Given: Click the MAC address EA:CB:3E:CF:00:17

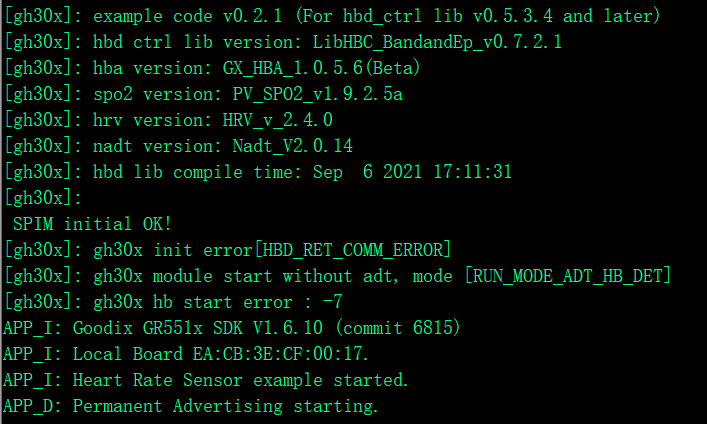Looking at the screenshot, I should pos(281,354).
